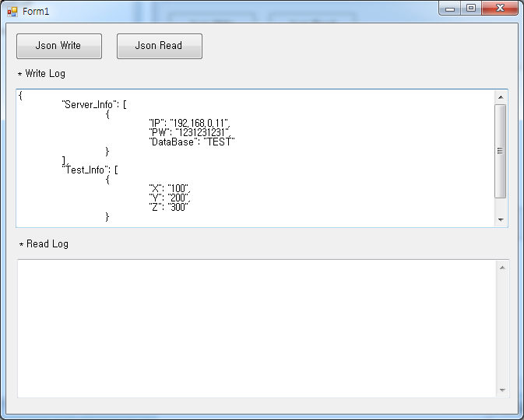Click the "Server_Info": [ line
The image size is (524, 420).
(x=94, y=104)
